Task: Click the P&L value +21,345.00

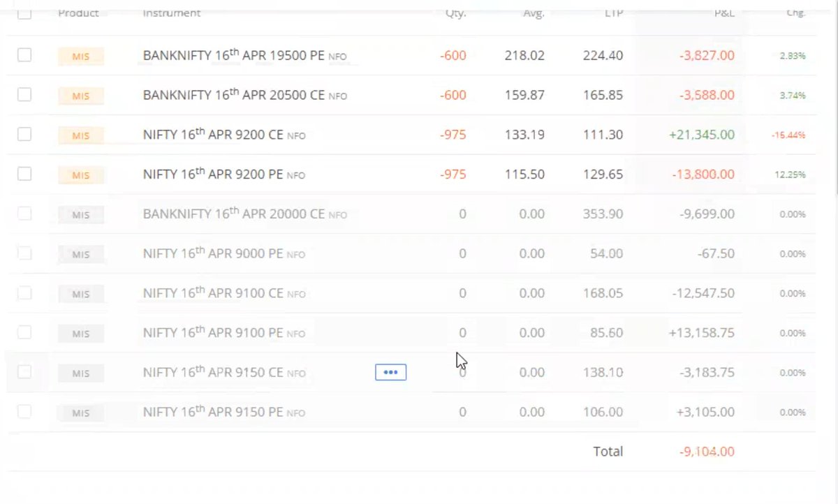Action: [x=702, y=135]
